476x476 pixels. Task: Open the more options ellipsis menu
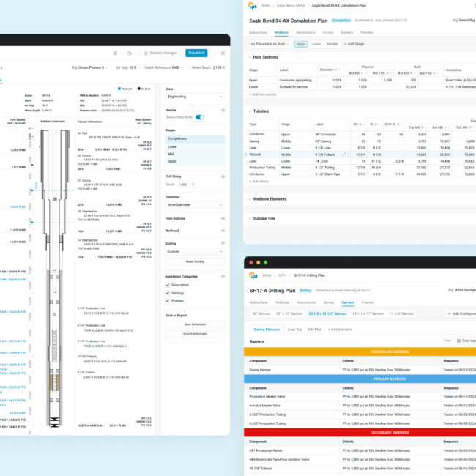coord(214,53)
